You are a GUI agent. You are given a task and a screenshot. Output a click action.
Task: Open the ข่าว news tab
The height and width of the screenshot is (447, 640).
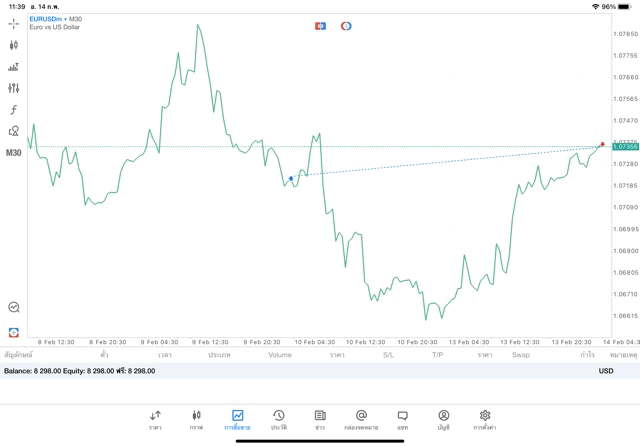pos(320,419)
